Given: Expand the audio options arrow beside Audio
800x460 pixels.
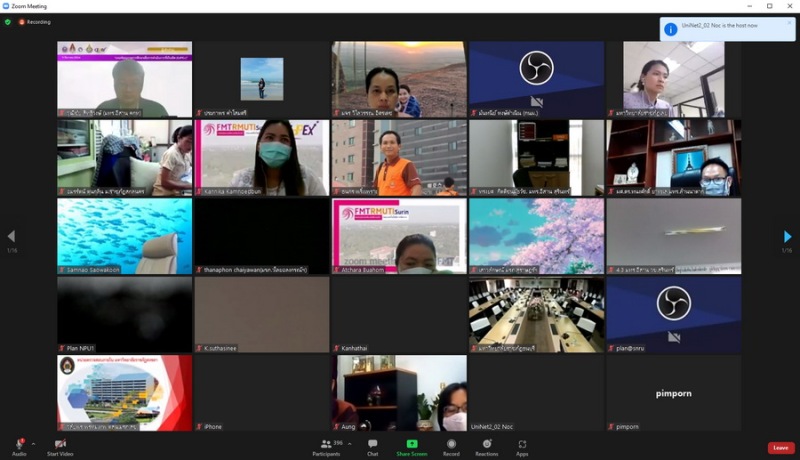Looking at the screenshot, I should pos(34,443).
